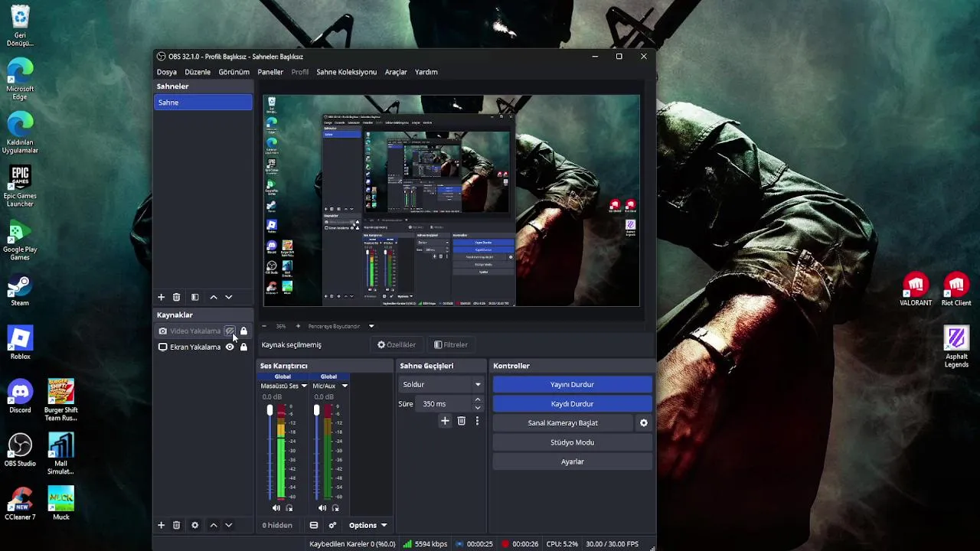The width and height of the screenshot is (980, 551).
Task: Remove selected scene with trash icon
Action: tap(176, 297)
